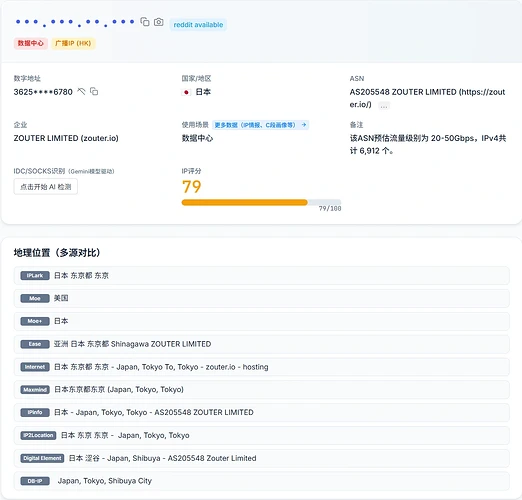Copy the masked IP address at top
The image size is (522, 500).
point(145,22)
